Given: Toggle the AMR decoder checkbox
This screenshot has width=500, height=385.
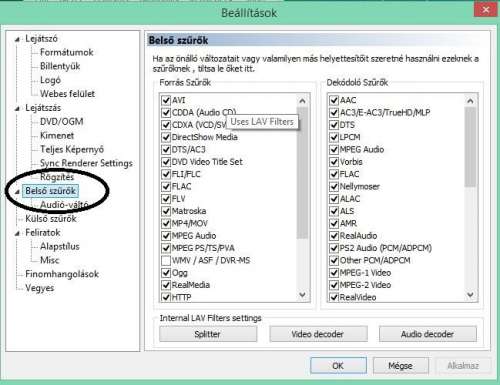Looking at the screenshot, I should pyautogui.click(x=334, y=223).
